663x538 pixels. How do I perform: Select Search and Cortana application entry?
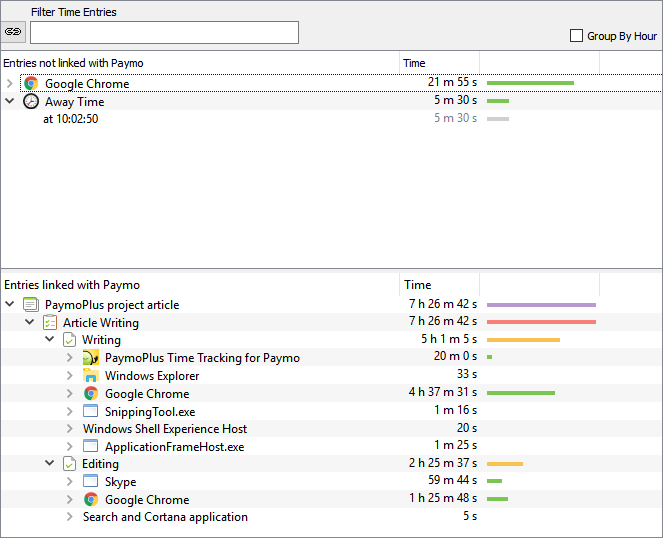pos(165,517)
